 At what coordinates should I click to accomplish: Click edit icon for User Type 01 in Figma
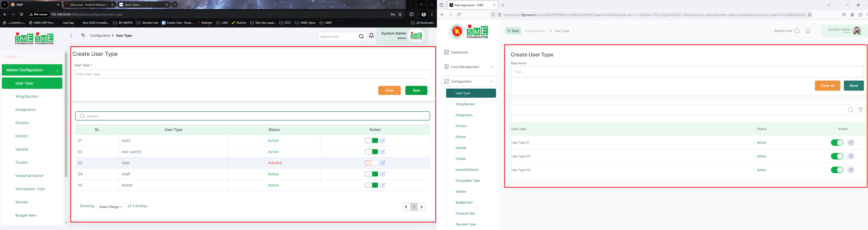pos(851,143)
